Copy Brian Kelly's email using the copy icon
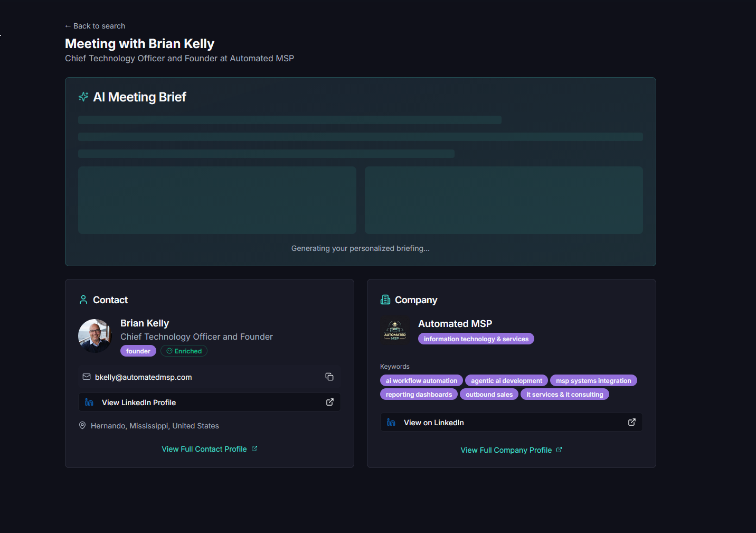 point(329,377)
